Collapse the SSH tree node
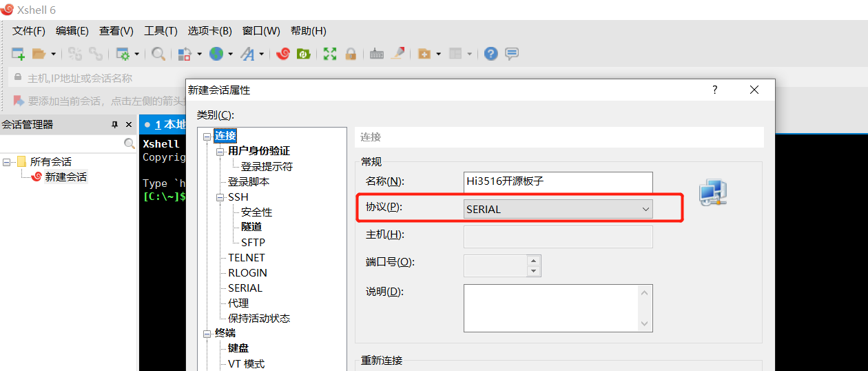This screenshot has height=371, width=868. (x=220, y=197)
